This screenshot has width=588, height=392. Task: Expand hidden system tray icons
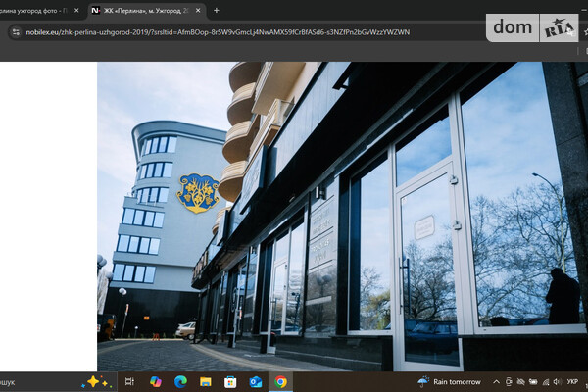pos(497,381)
